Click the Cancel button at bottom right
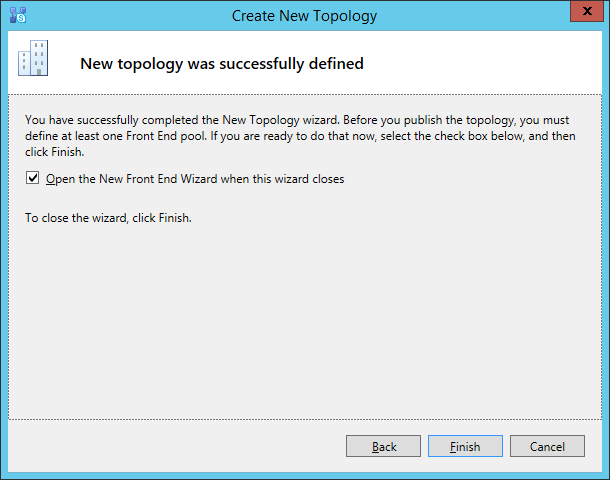 547,446
